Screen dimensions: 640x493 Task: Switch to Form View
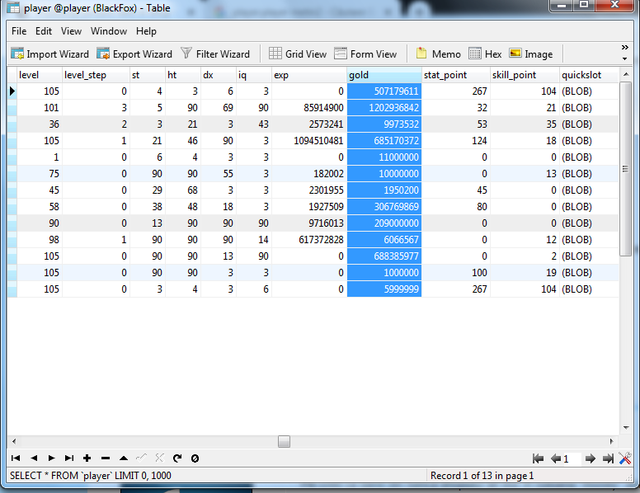tap(365, 54)
